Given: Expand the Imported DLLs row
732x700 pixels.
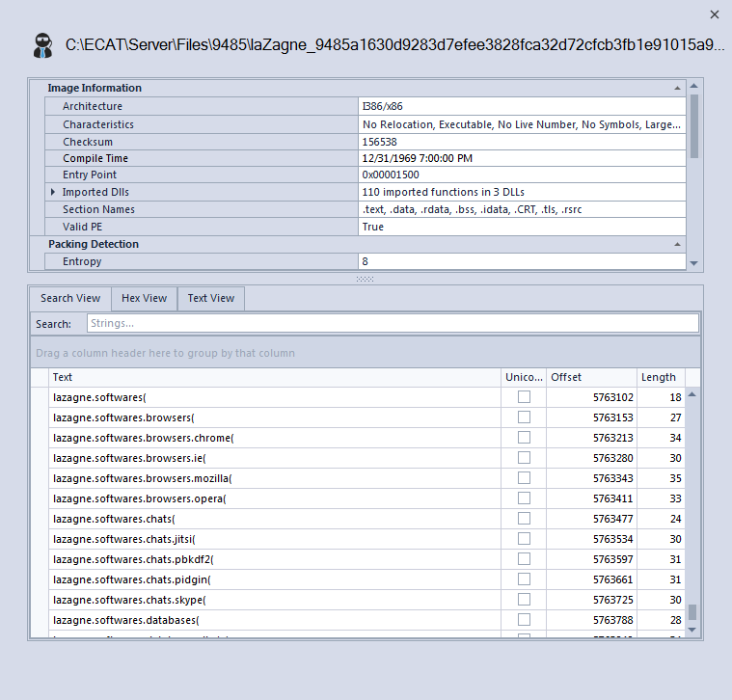Looking at the screenshot, I should click(x=53, y=192).
